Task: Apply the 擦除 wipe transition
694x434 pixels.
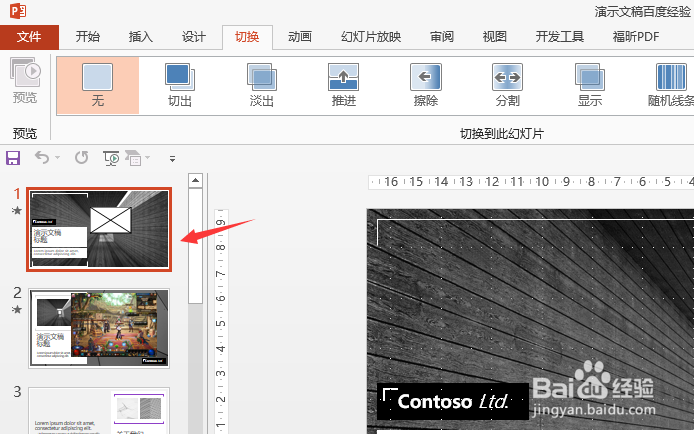Action: 426,85
